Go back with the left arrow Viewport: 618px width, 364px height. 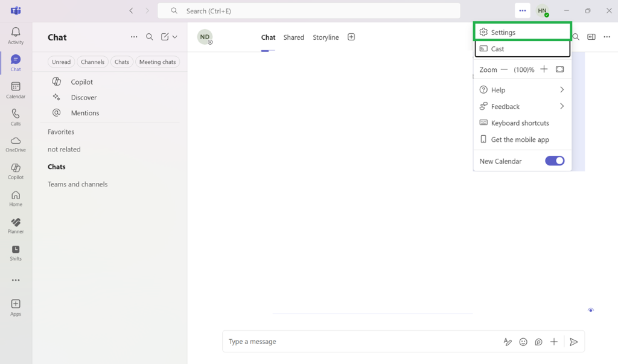[x=131, y=11]
